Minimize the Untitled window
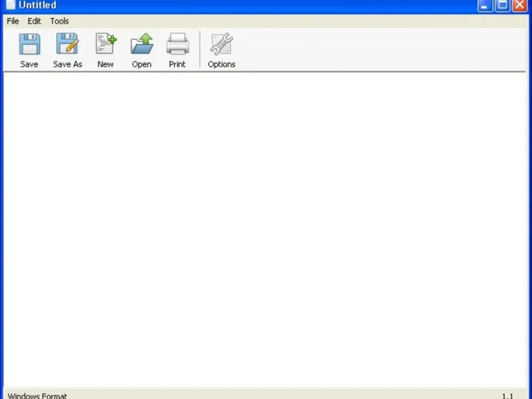The image size is (532, 399). pos(485,5)
